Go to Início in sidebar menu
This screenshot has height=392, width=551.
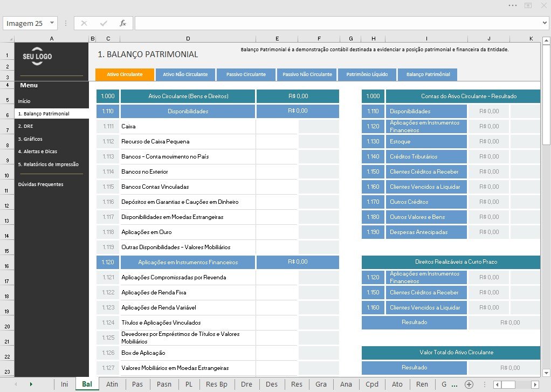coord(24,101)
